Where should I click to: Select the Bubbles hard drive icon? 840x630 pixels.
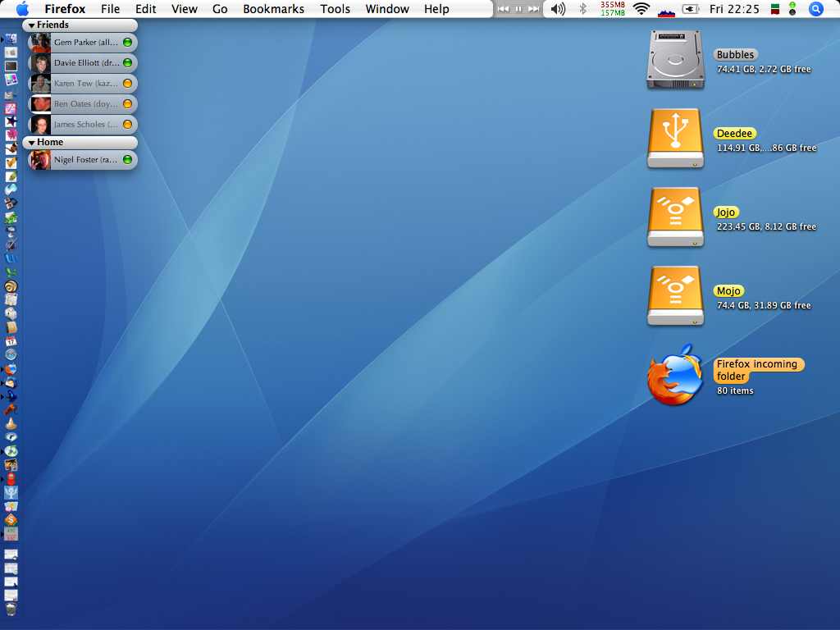(x=675, y=59)
